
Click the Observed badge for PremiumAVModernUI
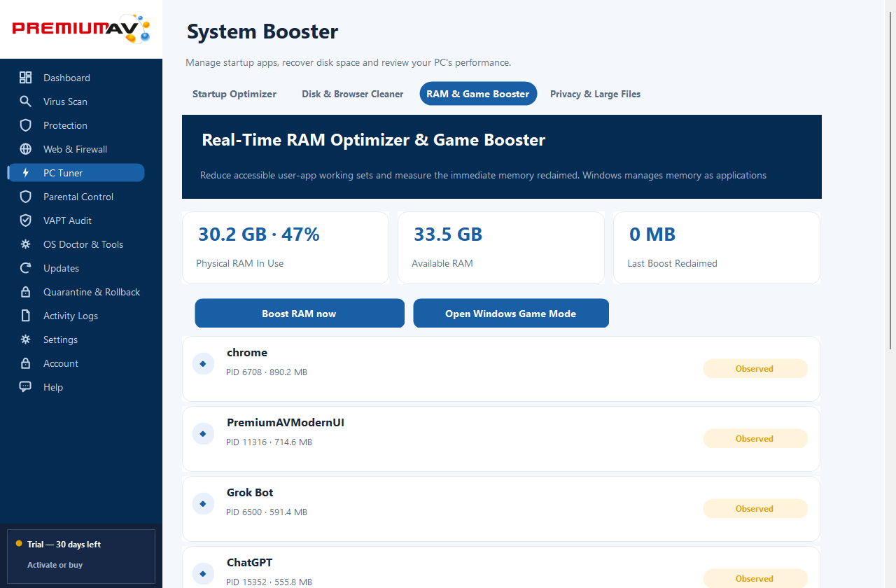pos(755,439)
